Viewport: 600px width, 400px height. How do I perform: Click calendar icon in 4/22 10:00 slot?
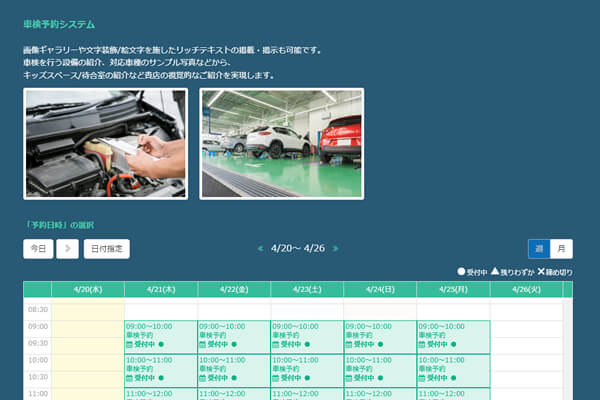click(202, 378)
